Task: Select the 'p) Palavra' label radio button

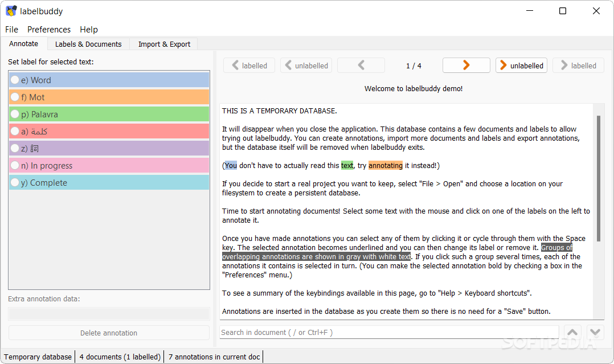Action: point(15,114)
